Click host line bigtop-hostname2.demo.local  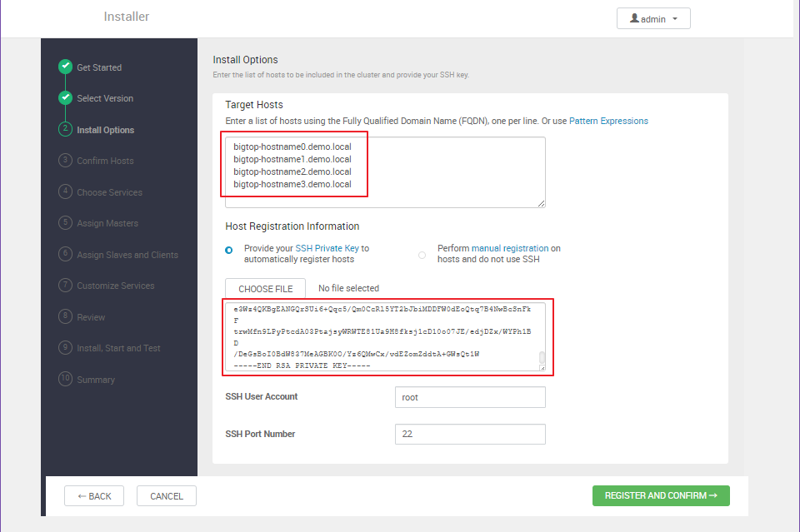click(x=292, y=172)
